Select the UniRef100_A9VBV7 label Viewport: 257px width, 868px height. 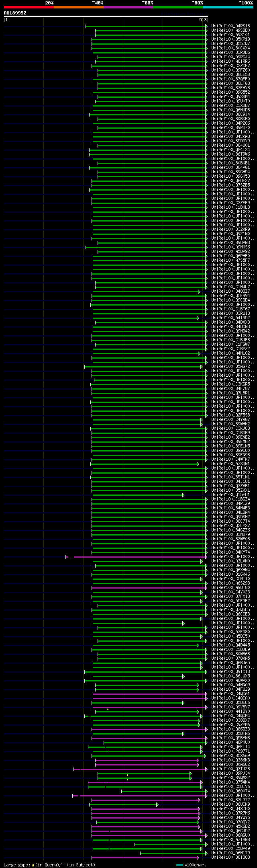click(230, 707)
